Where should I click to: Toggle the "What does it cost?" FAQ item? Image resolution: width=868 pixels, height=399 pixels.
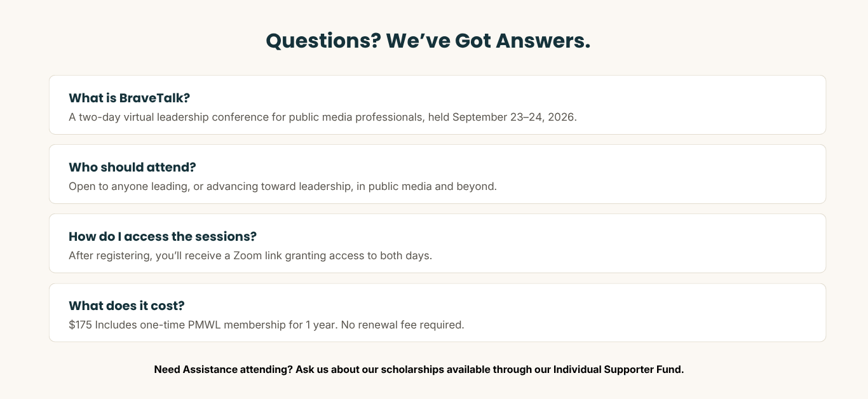point(437,313)
